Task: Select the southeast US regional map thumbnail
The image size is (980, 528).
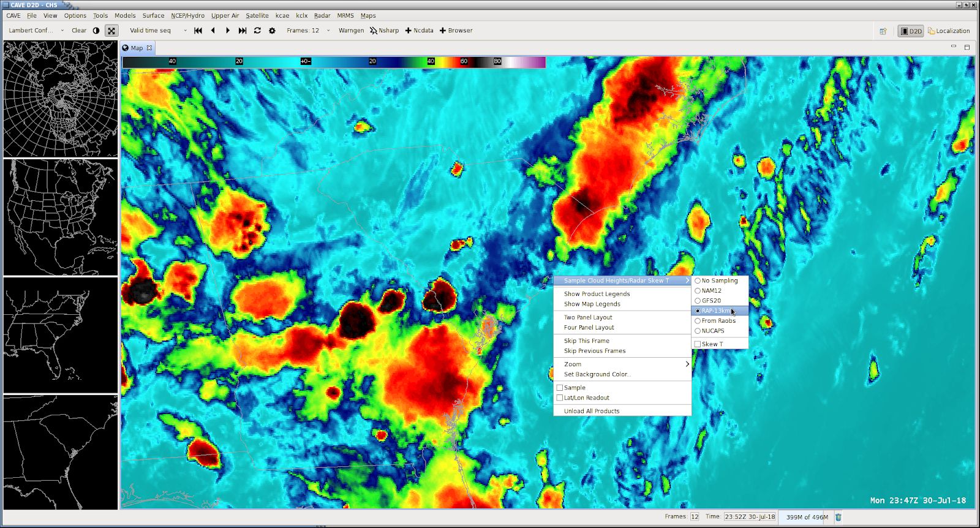Action: point(61,335)
